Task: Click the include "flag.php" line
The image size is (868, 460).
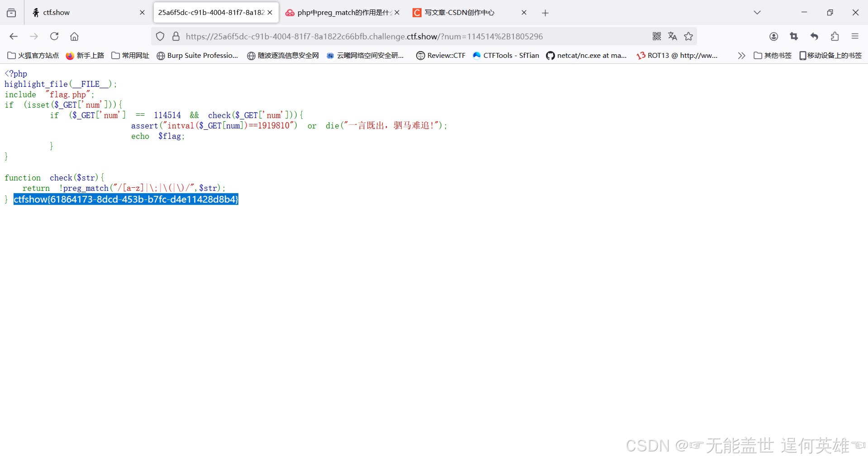Action: [x=50, y=95]
